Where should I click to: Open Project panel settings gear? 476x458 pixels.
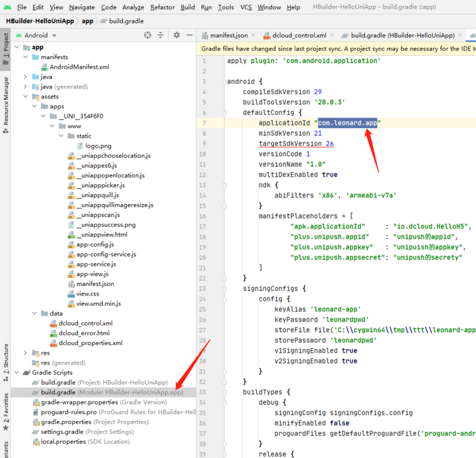[x=177, y=35]
